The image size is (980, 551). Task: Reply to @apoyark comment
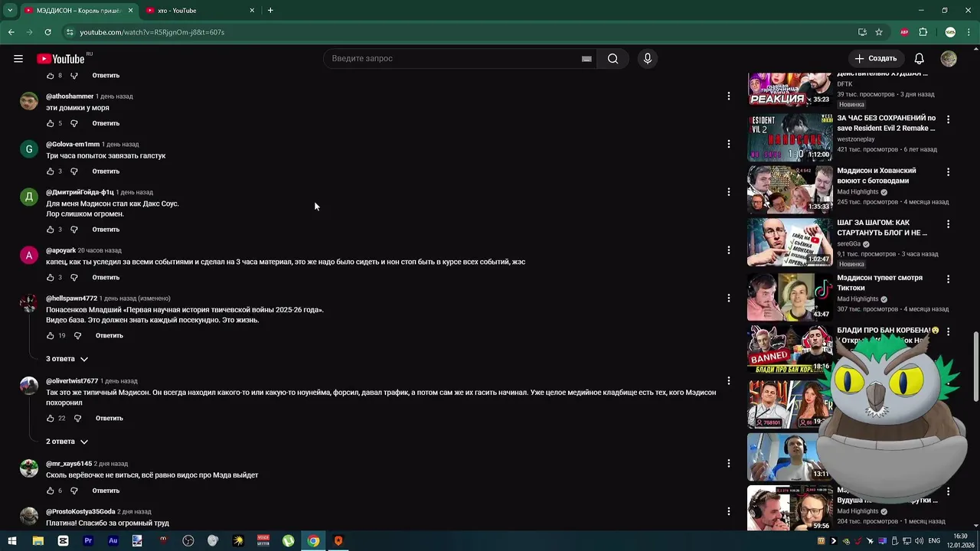point(106,278)
